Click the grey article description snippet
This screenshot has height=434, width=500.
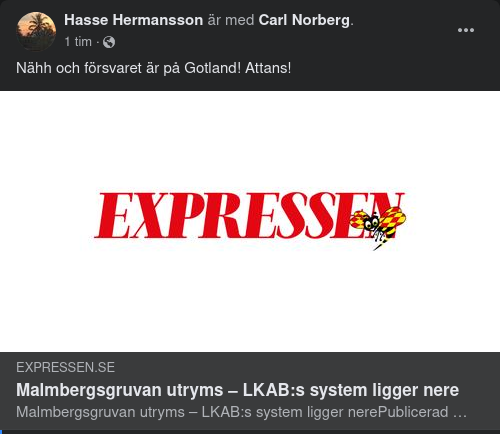(x=241, y=412)
